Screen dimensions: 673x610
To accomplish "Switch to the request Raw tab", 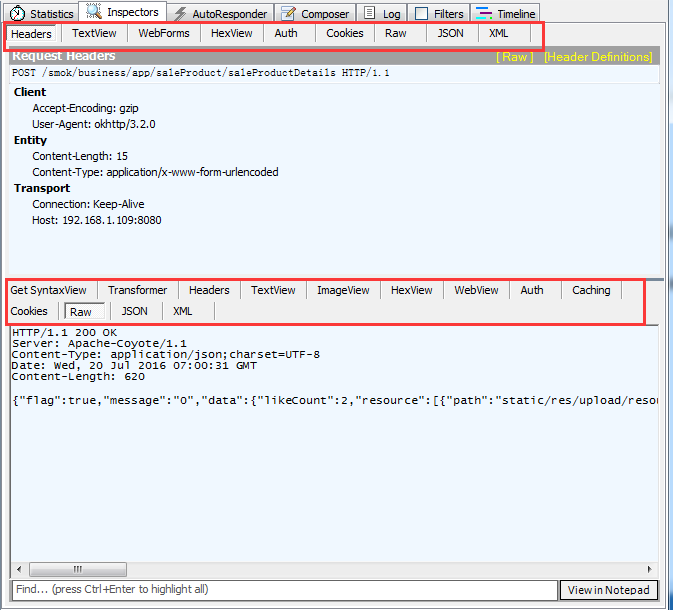I will 395,33.
